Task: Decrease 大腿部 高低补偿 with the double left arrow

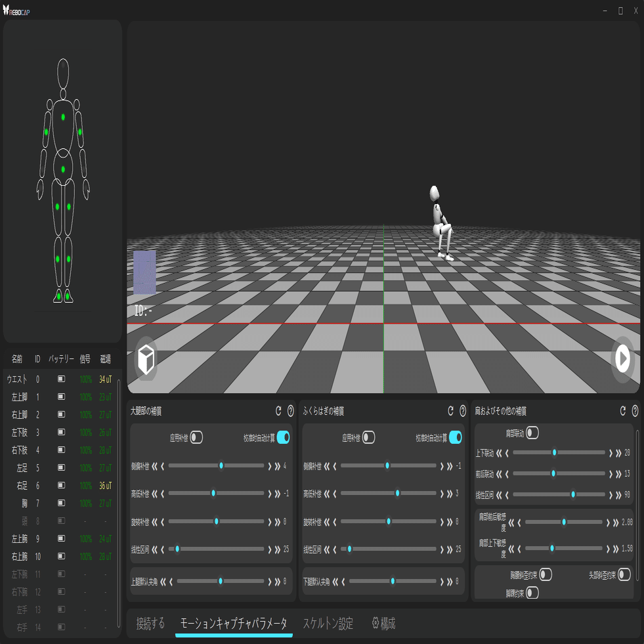Action: point(154,494)
